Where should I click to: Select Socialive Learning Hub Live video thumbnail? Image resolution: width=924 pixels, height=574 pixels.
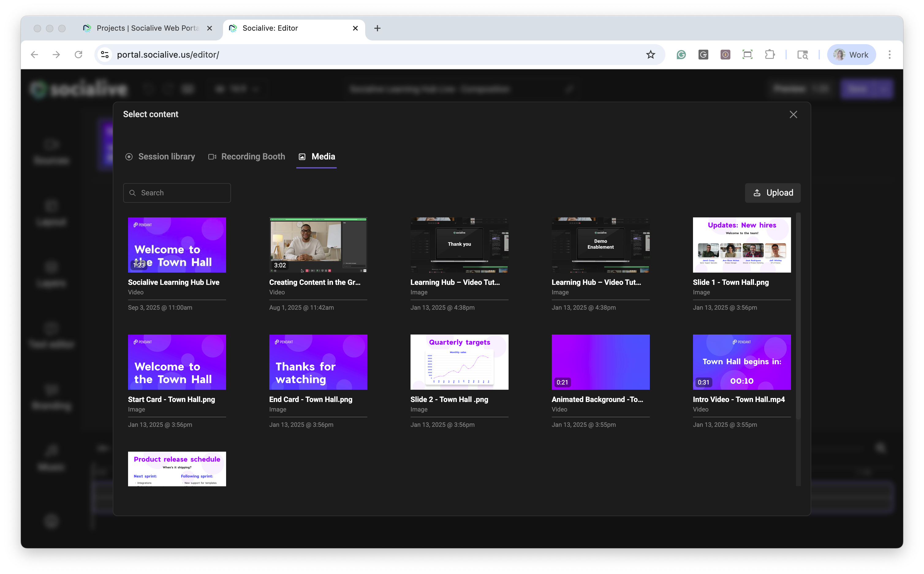pyautogui.click(x=177, y=245)
